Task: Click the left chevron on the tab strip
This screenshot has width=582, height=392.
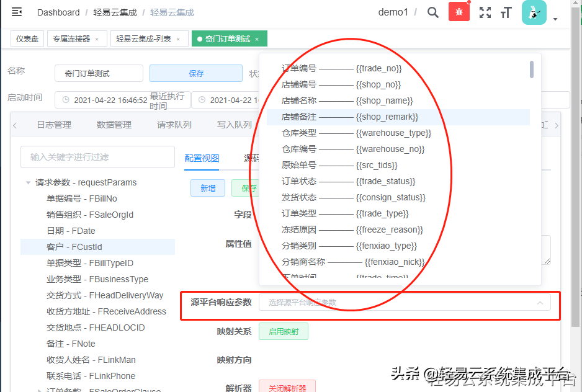Action: tap(14, 124)
